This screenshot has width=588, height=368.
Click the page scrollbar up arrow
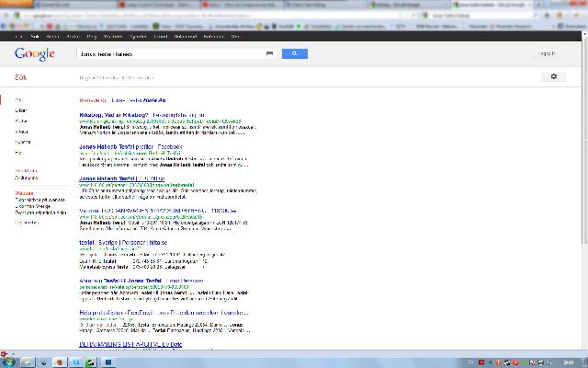point(584,34)
